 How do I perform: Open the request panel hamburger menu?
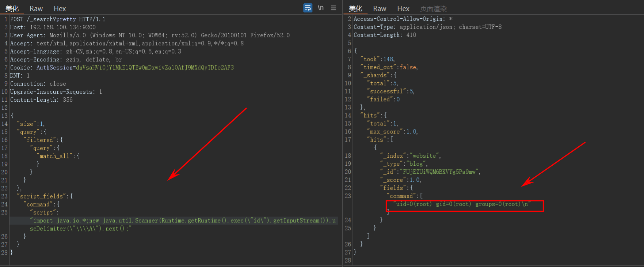(334, 8)
